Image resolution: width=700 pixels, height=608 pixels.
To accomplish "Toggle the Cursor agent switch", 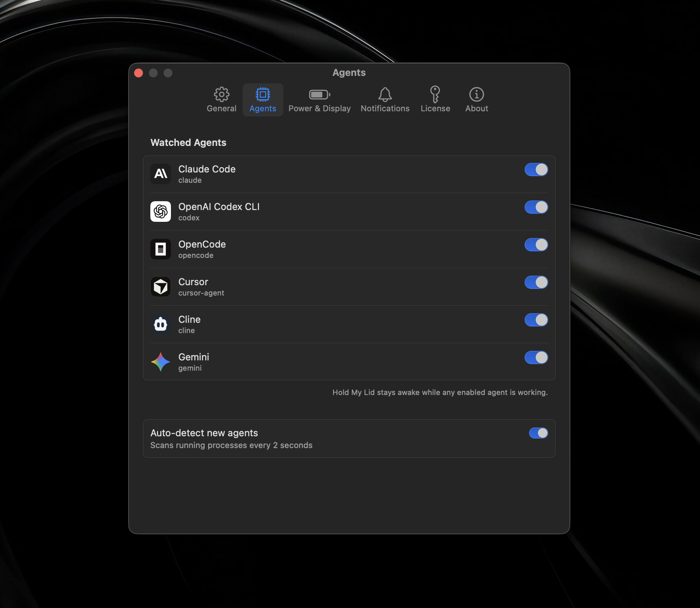I will click(536, 282).
